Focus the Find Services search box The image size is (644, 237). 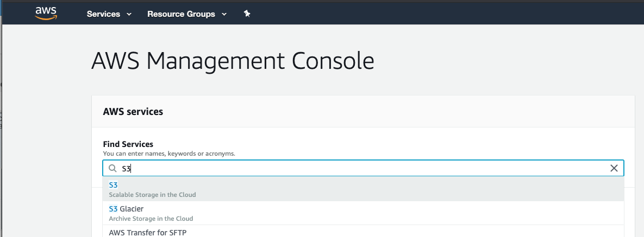[363, 168]
